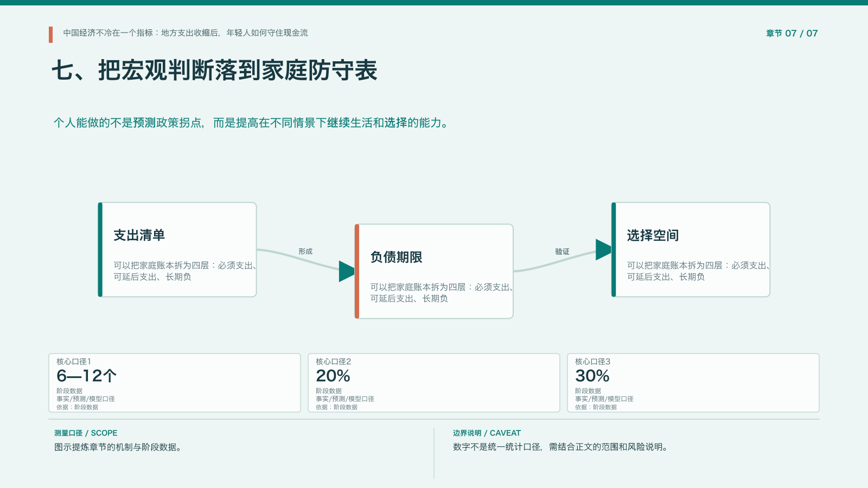The width and height of the screenshot is (868, 488).
Task: Click the 负债期限 card heading
Action: [x=396, y=256]
